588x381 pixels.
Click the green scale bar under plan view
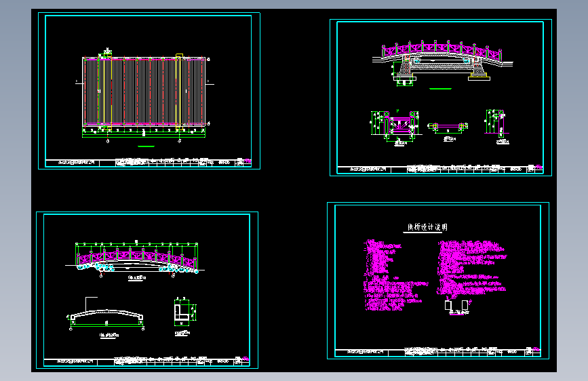pyautogui.click(x=146, y=146)
